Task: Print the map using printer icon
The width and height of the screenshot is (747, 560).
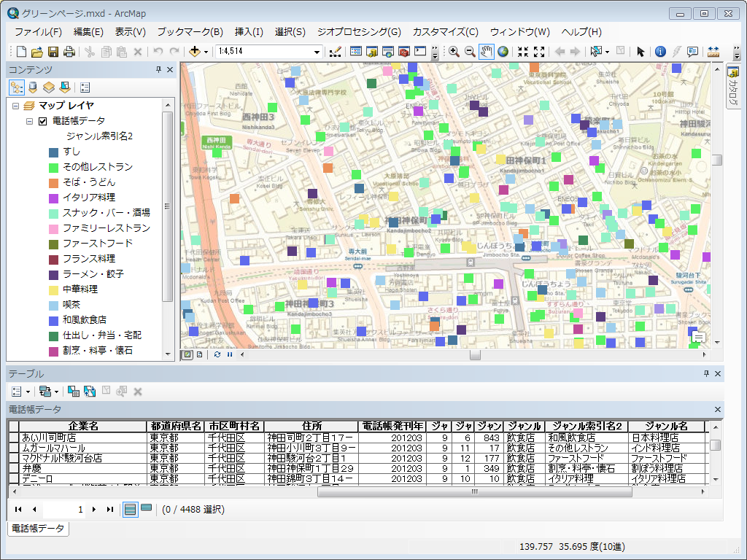Action: [x=69, y=52]
